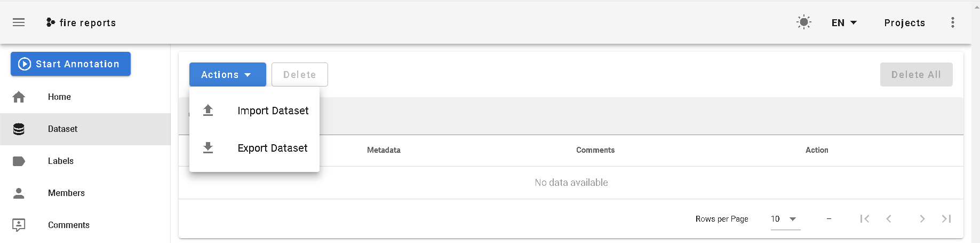
Task: Open the hamburger navigation menu
Action: (19, 22)
